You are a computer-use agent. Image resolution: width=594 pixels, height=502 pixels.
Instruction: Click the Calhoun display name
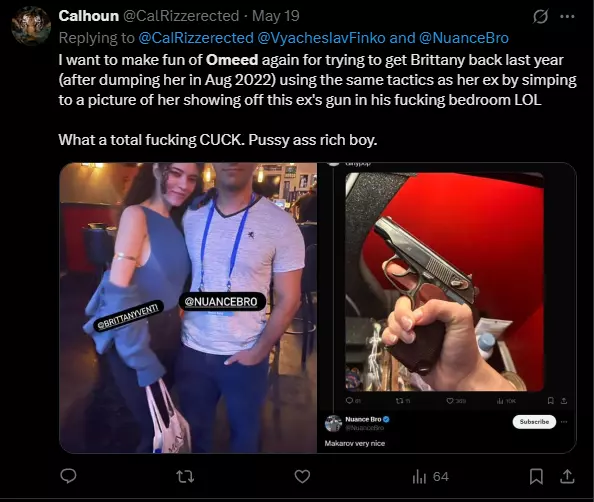click(x=89, y=16)
